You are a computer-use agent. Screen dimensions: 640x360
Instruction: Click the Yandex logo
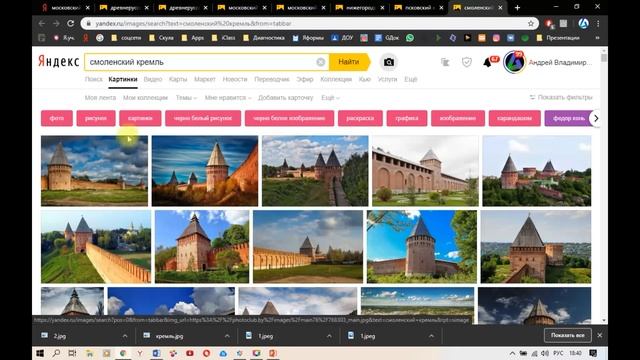click(x=58, y=61)
